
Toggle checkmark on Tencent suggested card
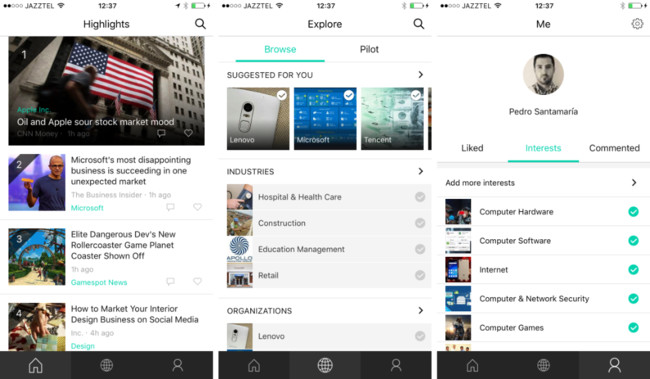416,95
